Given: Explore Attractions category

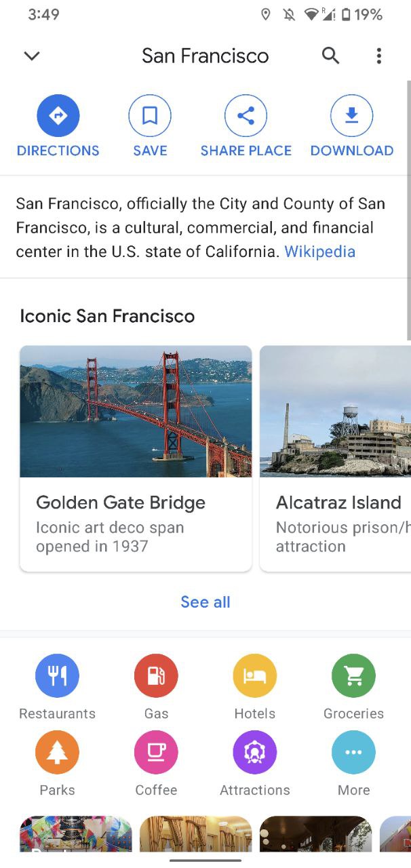Looking at the screenshot, I should pyautogui.click(x=254, y=752).
